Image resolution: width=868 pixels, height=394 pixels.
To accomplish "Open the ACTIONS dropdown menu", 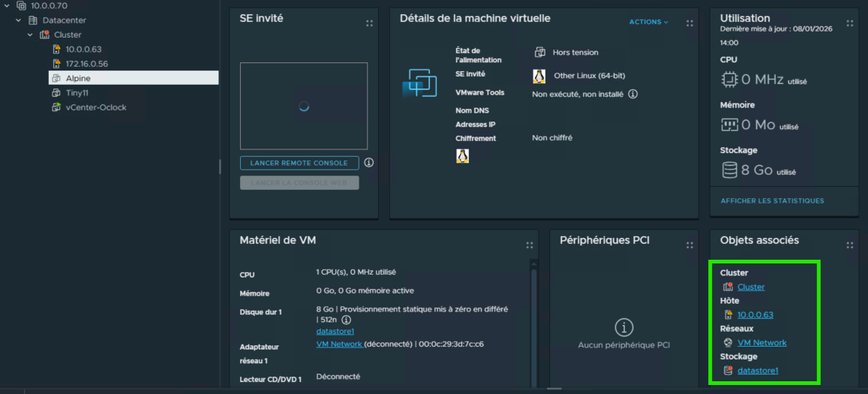I will pos(648,23).
